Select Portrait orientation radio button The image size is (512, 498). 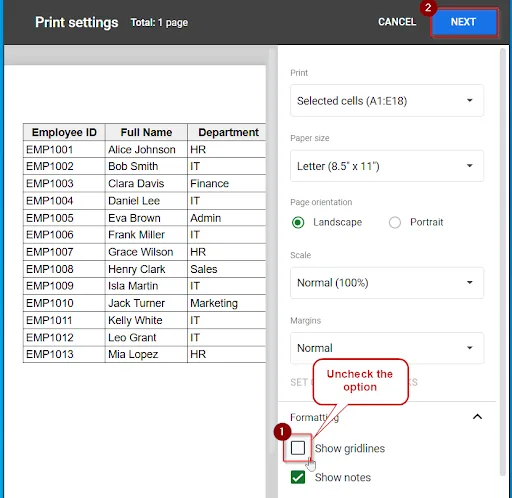point(395,222)
